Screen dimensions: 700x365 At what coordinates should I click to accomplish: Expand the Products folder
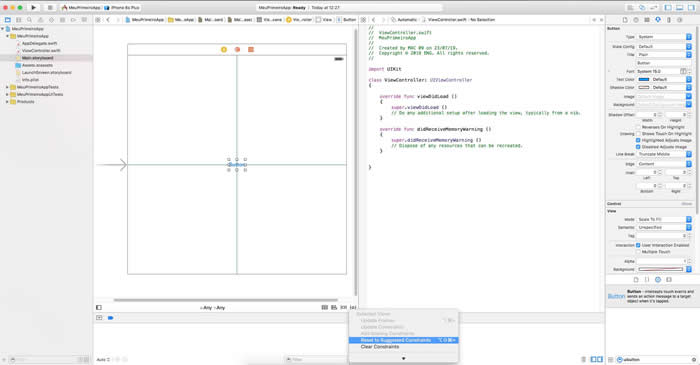pyautogui.click(x=7, y=102)
